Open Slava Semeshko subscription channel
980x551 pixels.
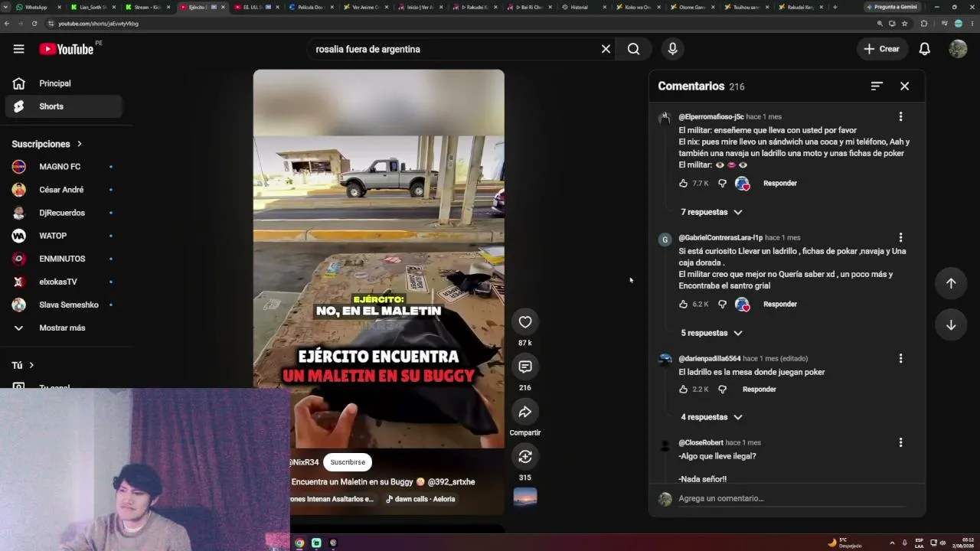click(64, 305)
